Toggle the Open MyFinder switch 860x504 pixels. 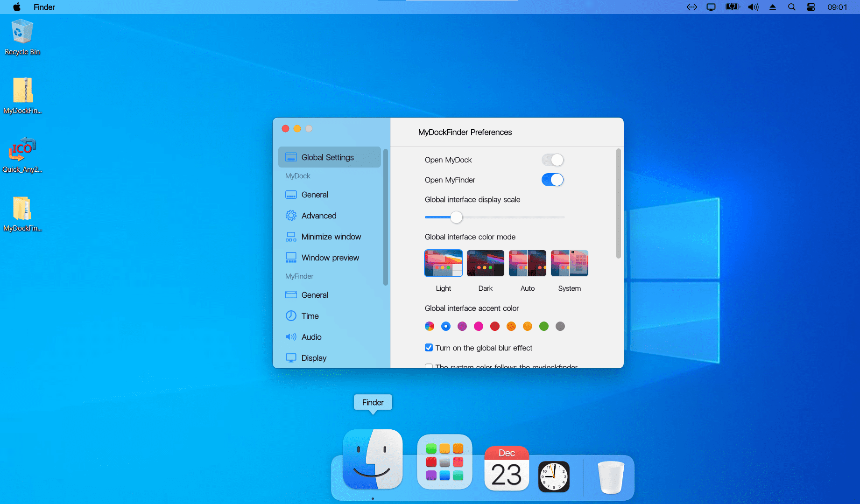pos(553,180)
